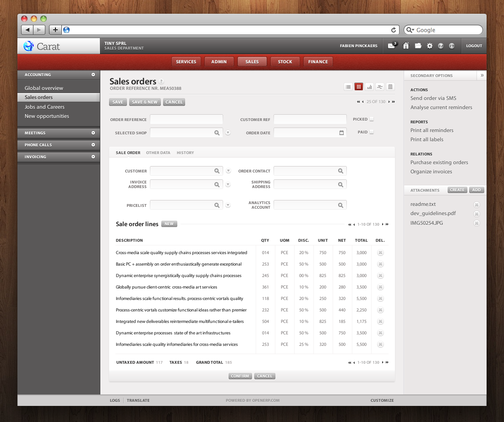Click the Customer Ref input field
Viewport: 504px width, 422px height.
point(310,119)
